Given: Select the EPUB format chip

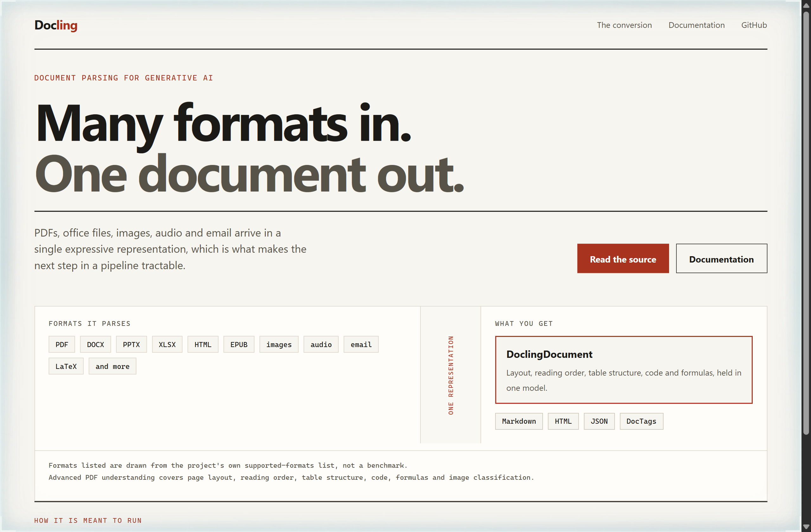Looking at the screenshot, I should [x=239, y=344].
